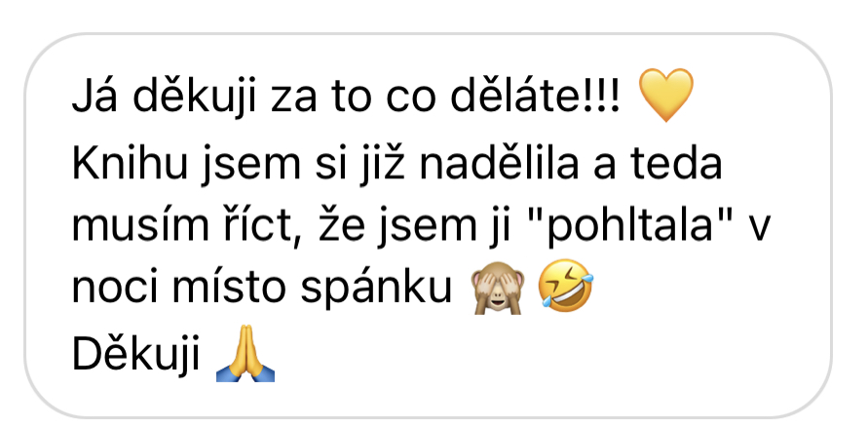Click the folded praying hands emoji
Image resolution: width=868 pixels, height=429 pixels.
tap(245, 354)
